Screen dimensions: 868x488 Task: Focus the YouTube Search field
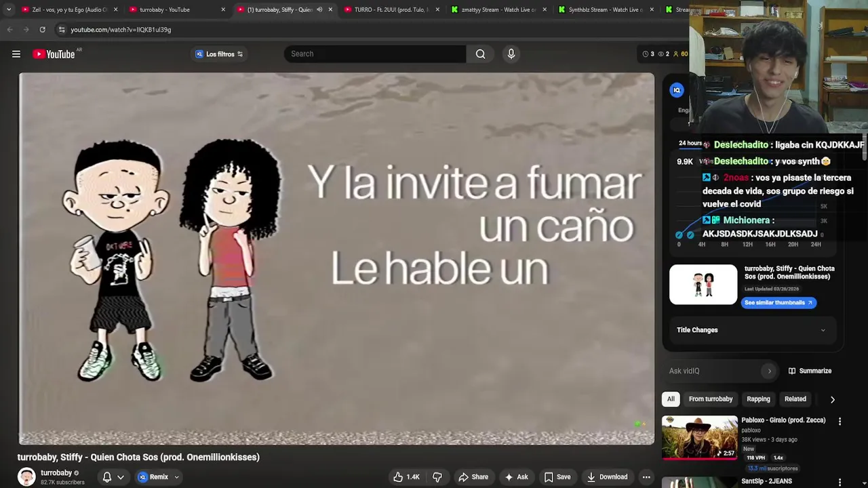(x=375, y=54)
